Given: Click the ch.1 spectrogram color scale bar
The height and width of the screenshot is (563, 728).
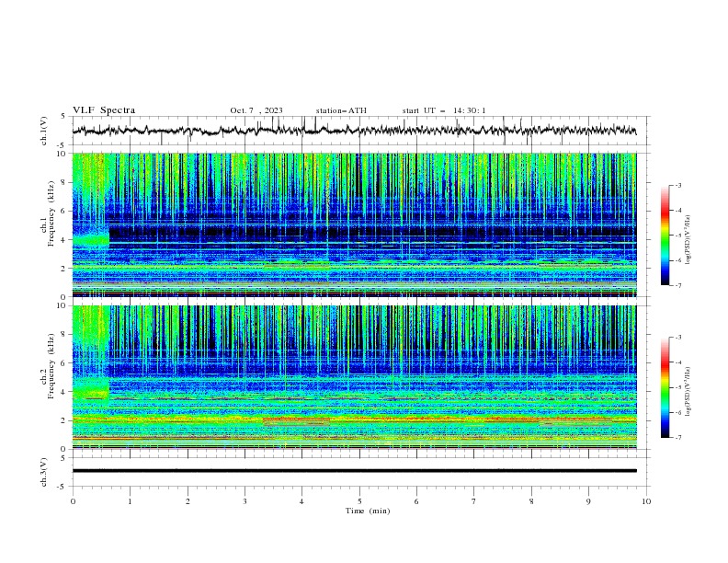Looking at the screenshot, I should click(665, 235).
